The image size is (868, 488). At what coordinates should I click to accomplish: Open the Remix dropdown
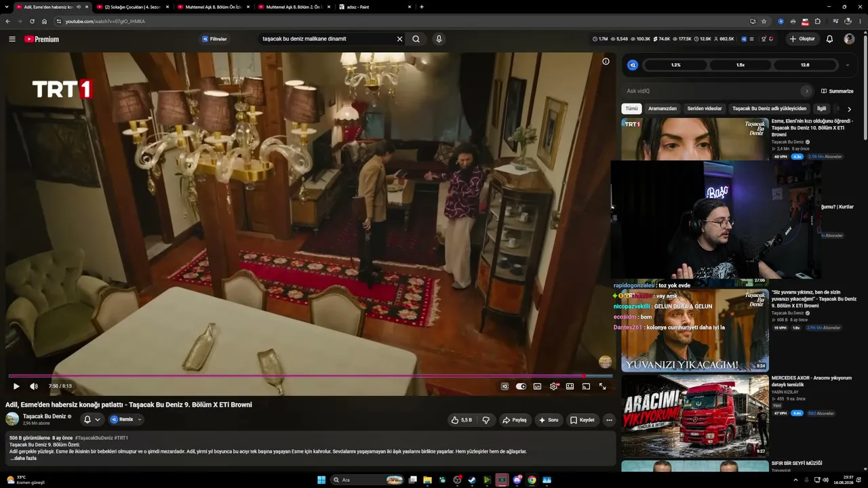point(126,420)
